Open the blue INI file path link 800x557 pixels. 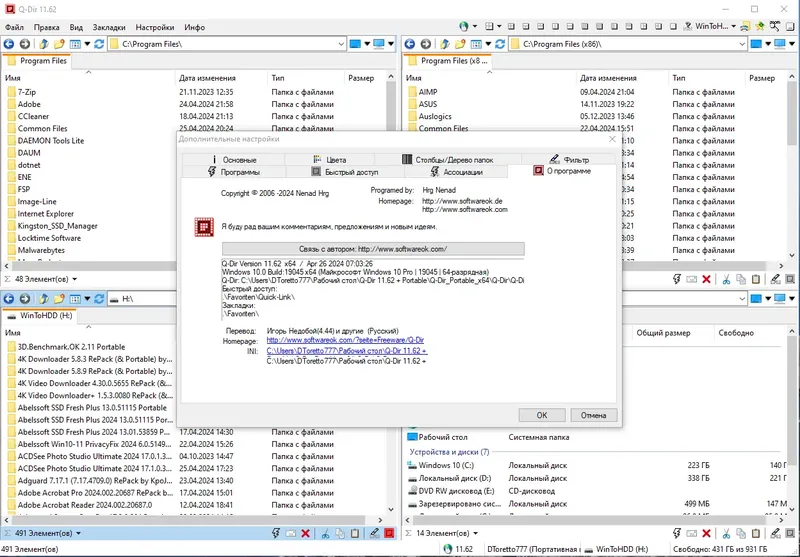[x=347, y=350]
